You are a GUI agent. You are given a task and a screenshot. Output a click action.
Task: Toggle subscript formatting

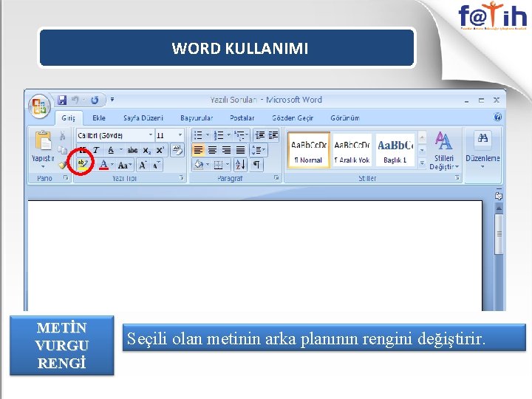click(146, 150)
